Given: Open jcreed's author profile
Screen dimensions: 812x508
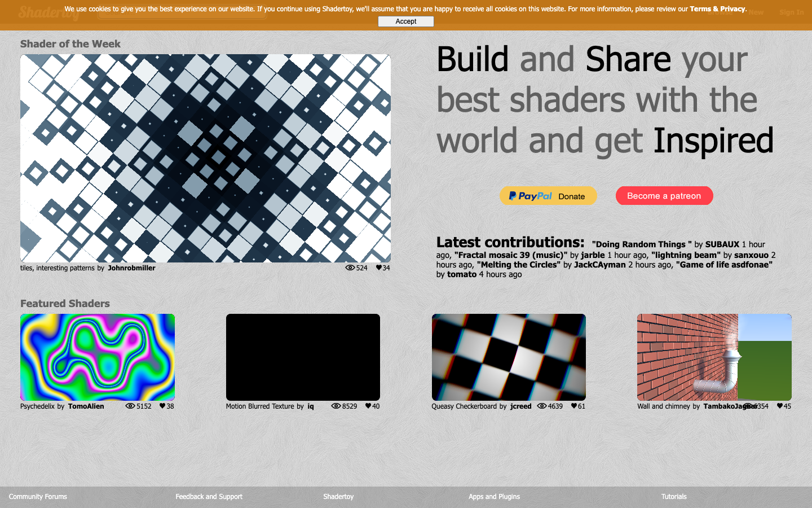Looking at the screenshot, I should point(521,406).
